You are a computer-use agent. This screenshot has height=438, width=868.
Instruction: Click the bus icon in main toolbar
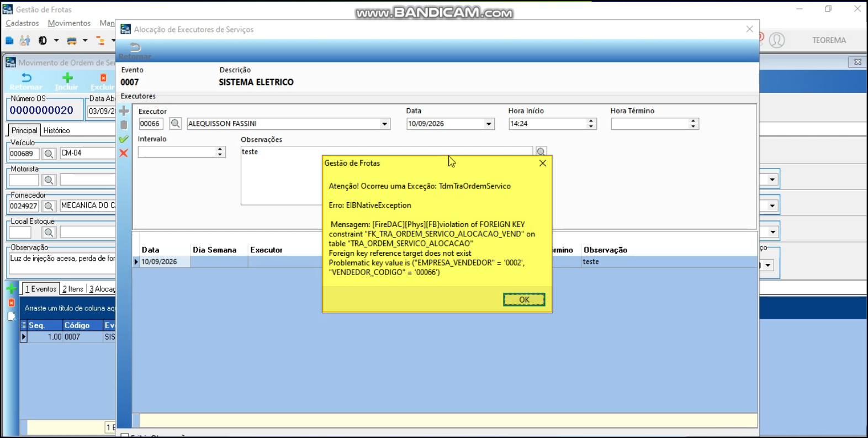(72, 40)
